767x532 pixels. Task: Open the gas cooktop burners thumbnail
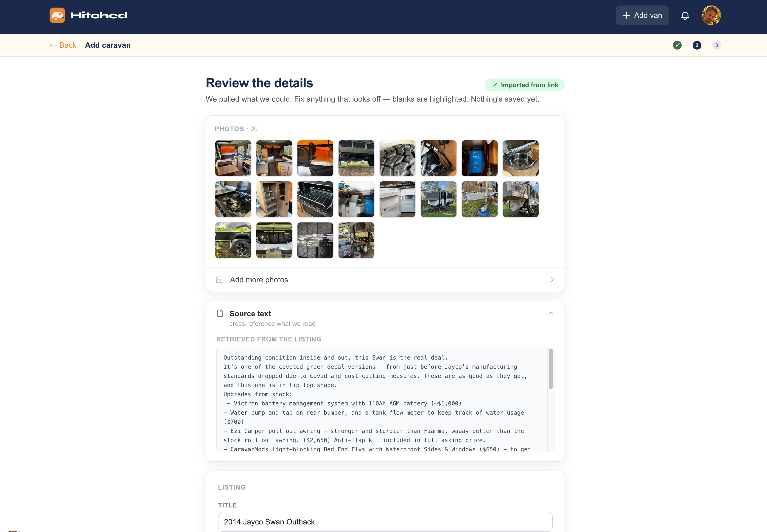point(233,199)
